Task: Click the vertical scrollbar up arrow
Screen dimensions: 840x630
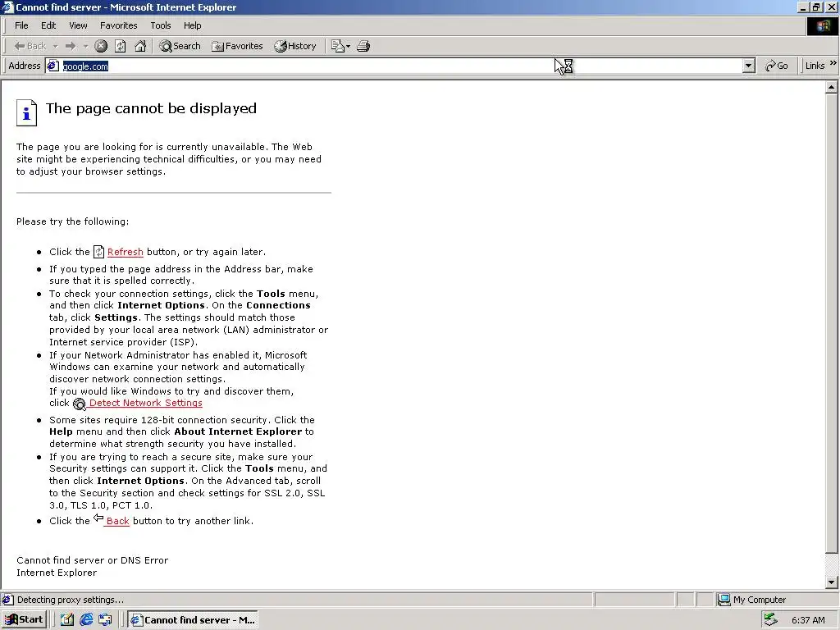Action: pyautogui.click(x=832, y=87)
